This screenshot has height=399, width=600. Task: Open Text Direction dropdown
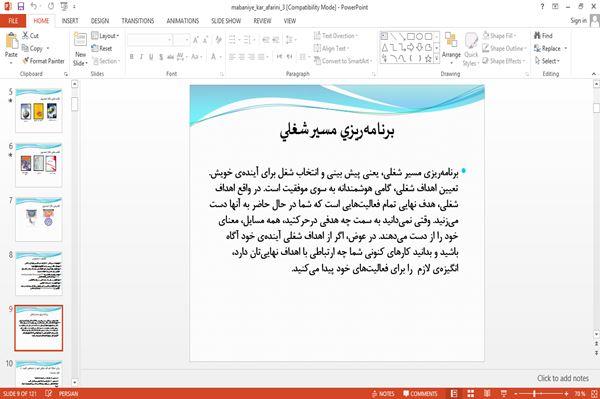click(336, 36)
